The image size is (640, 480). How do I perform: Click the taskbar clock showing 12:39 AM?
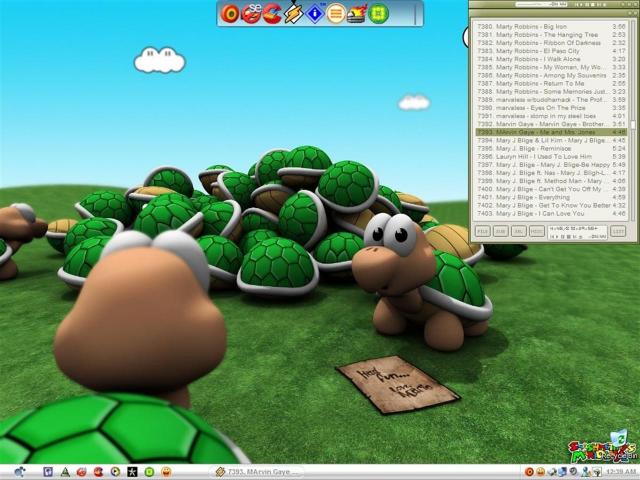(620, 472)
